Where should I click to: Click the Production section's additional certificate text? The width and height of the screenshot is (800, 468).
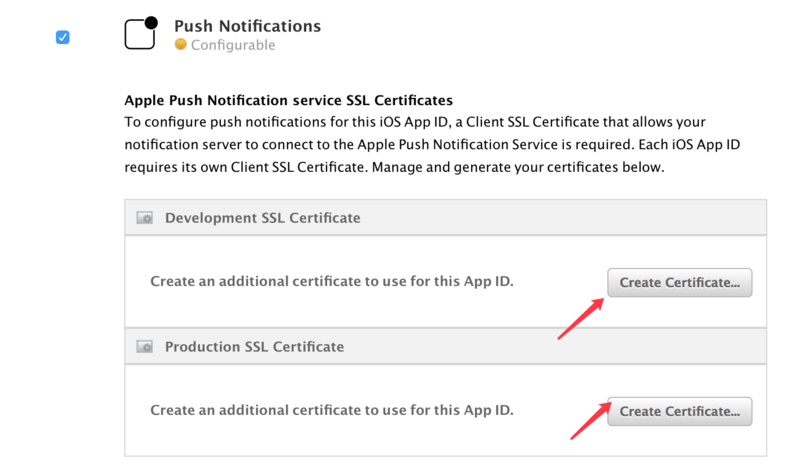(x=332, y=410)
